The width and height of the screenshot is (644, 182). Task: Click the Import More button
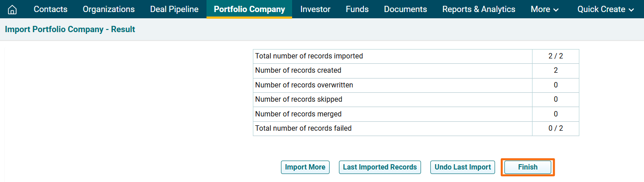[x=305, y=167]
